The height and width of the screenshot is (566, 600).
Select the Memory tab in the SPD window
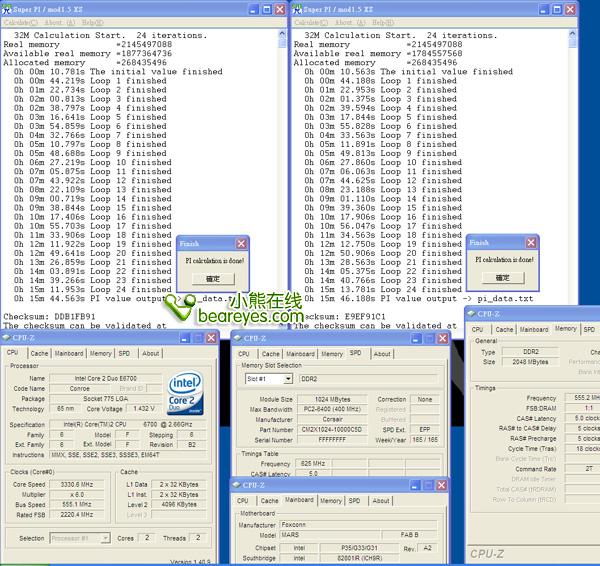click(332, 354)
